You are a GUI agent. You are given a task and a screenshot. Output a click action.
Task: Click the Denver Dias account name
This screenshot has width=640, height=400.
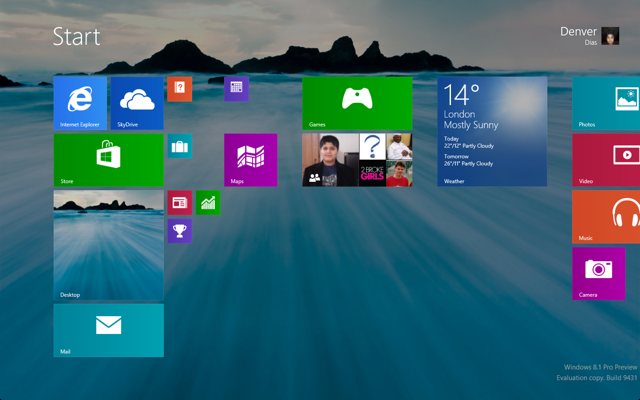(x=578, y=35)
